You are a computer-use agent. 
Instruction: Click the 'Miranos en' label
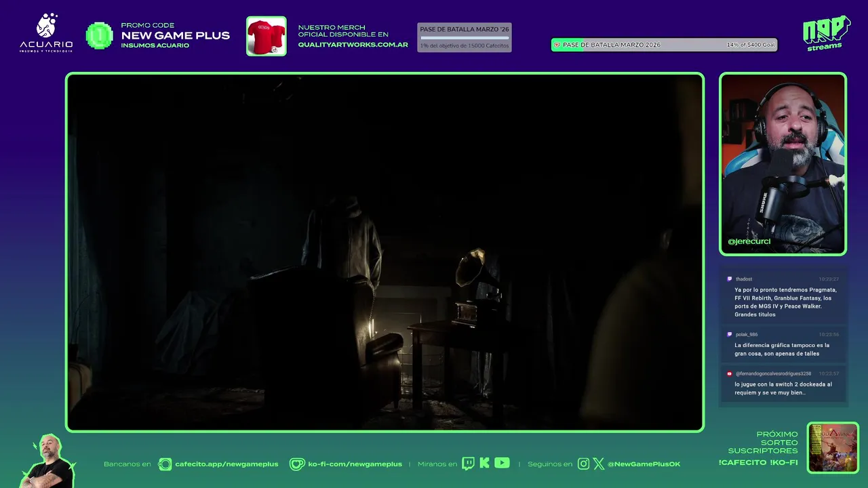(437, 464)
